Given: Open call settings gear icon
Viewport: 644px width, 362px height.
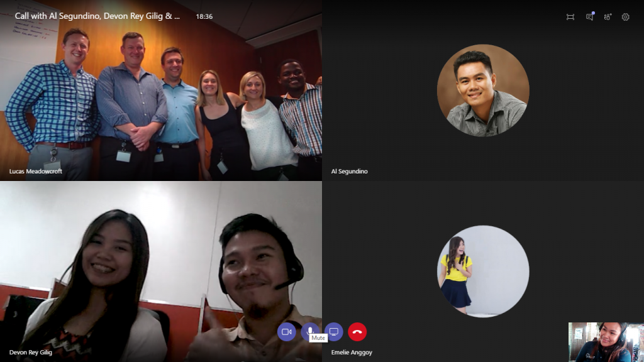Looking at the screenshot, I should tap(626, 17).
